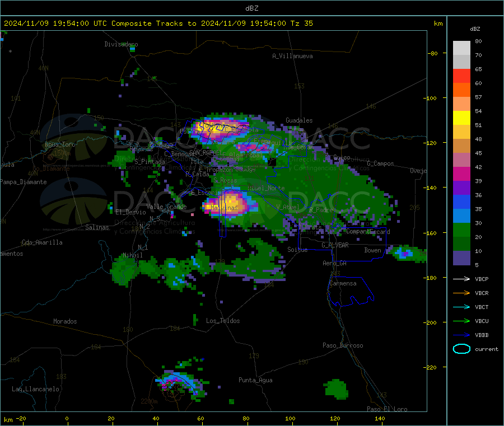The image size is (504, 426).
Task: Click the 'El_Desvio' place label
Action: 130,212
